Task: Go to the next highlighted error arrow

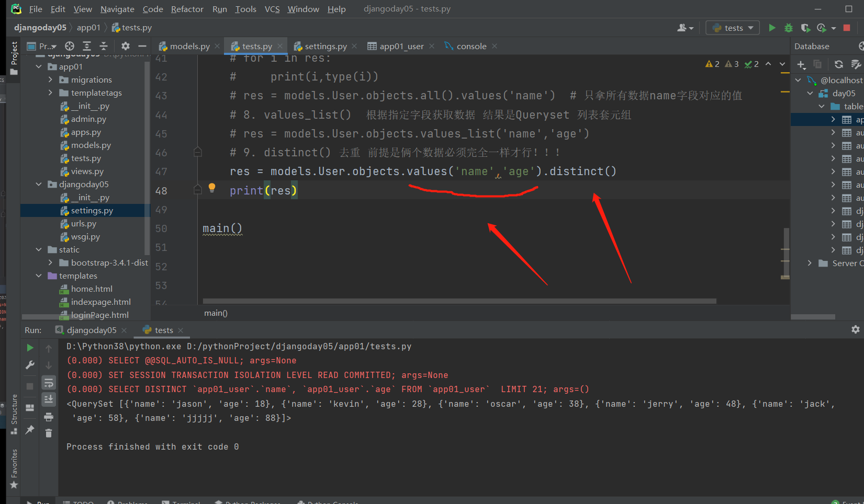Action: [x=782, y=64]
